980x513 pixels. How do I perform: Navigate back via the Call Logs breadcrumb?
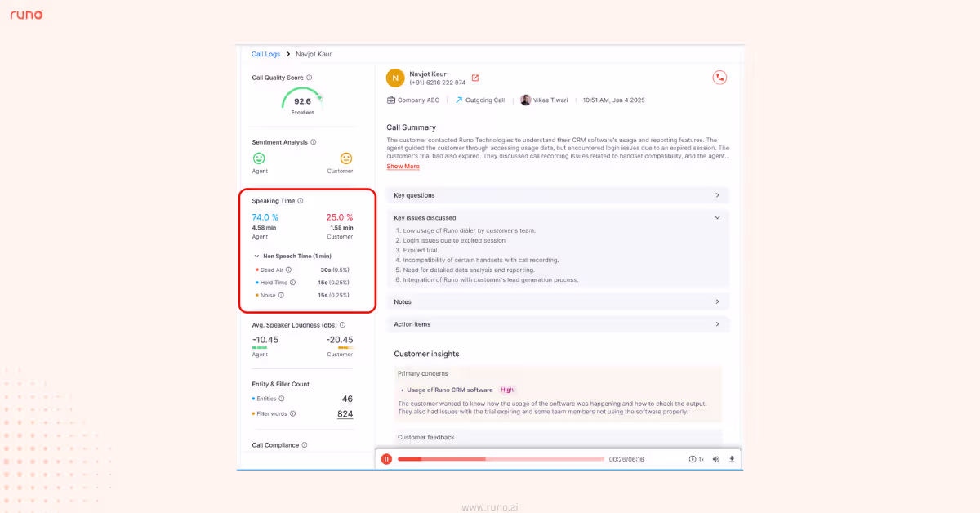tap(265, 53)
